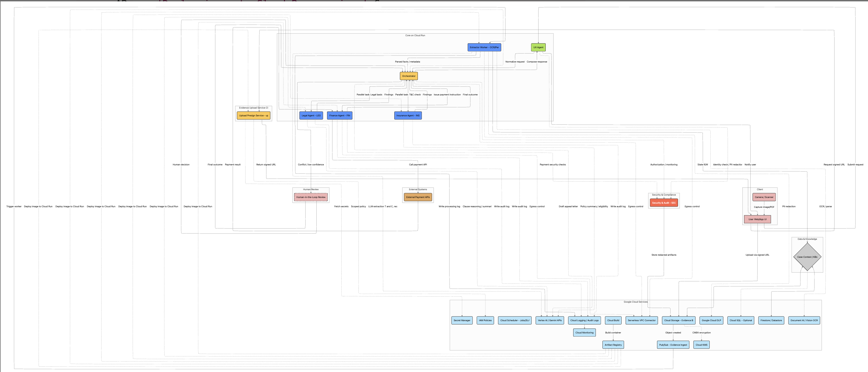Select the Cloud Monitoring node
This screenshot has height=372, width=868.
tap(584, 333)
